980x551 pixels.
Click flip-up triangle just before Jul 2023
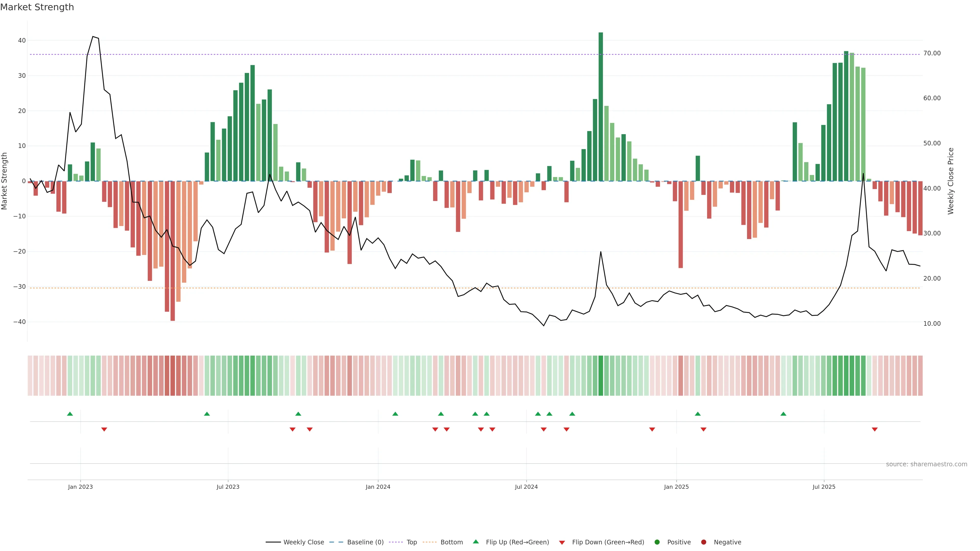[x=207, y=414]
